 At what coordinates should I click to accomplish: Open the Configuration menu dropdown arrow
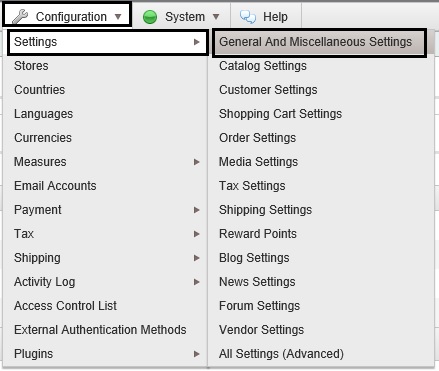[118, 17]
